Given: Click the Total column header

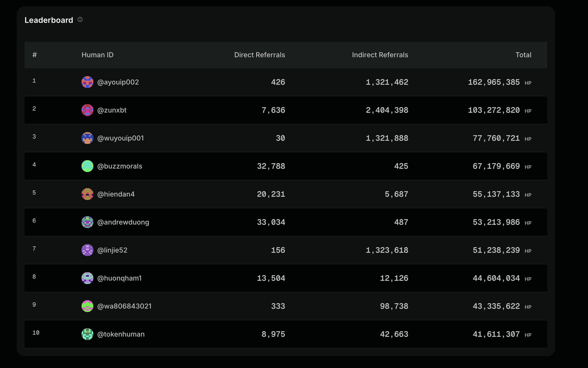Looking at the screenshot, I should point(523,55).
